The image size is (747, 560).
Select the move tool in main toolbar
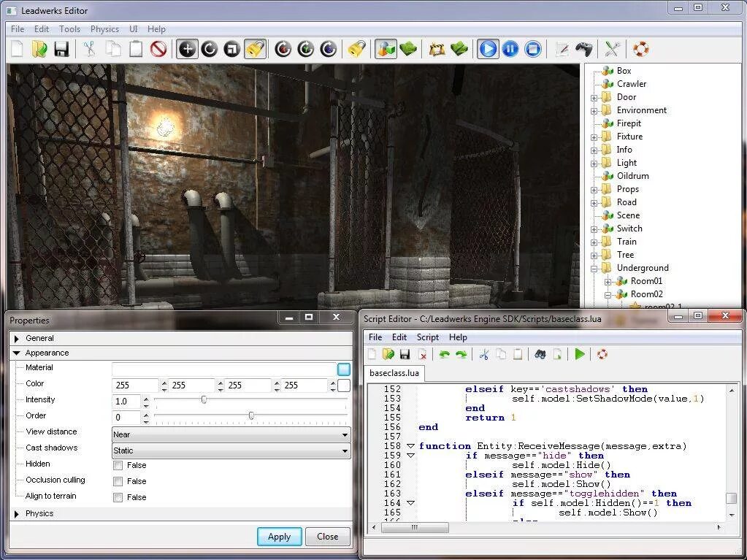[x=187, y=49]
